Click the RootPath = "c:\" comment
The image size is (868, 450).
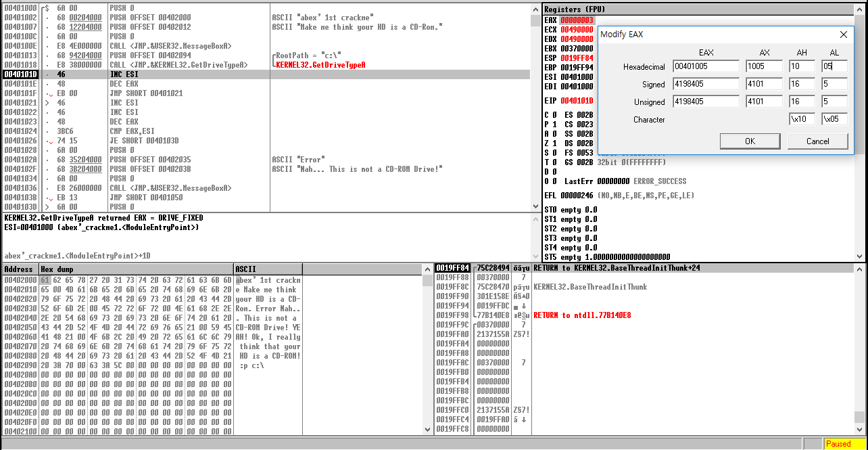coord(308,55)
